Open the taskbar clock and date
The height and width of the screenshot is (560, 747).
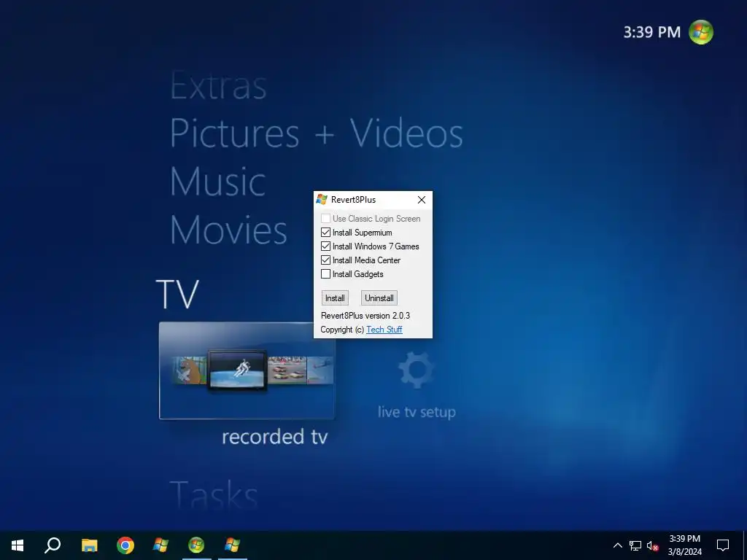click(x=684, y=545)
